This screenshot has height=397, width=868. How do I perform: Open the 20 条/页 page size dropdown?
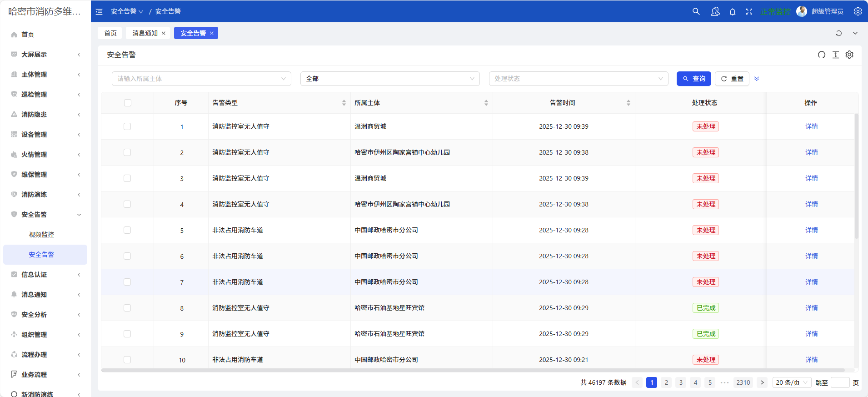[x=792, y=382]
